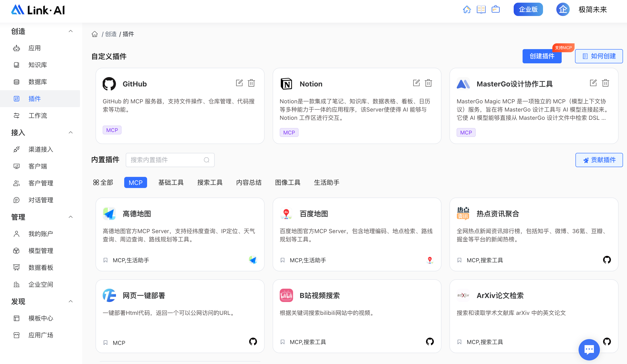Click bookmark icon on 高德地图 card
This screenshot has width=627, height=364.
coord(106,260)
